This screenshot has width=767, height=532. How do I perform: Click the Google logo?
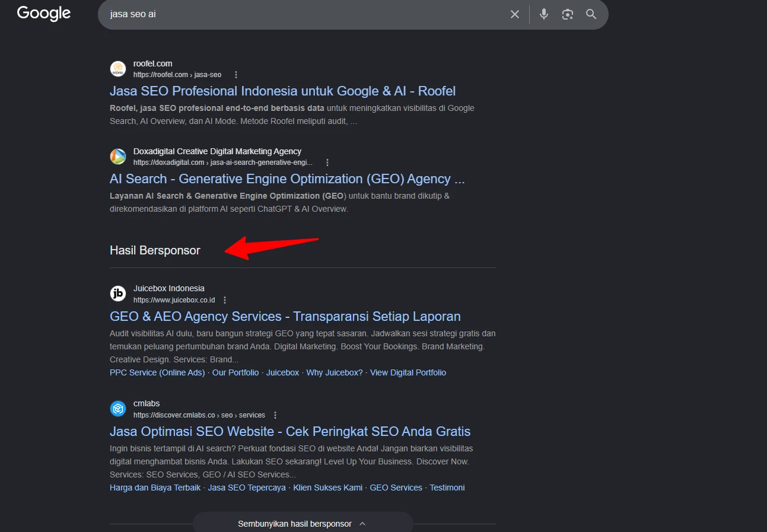[x=44, y=14]
